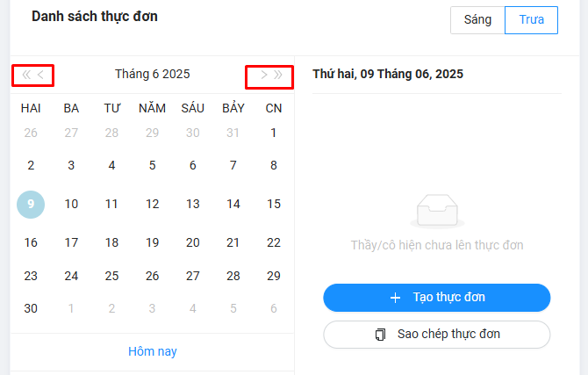Select June 30 in the calendar
Image resolution: width=588 pixels, height=375 pixels.
tap(31, 308)
